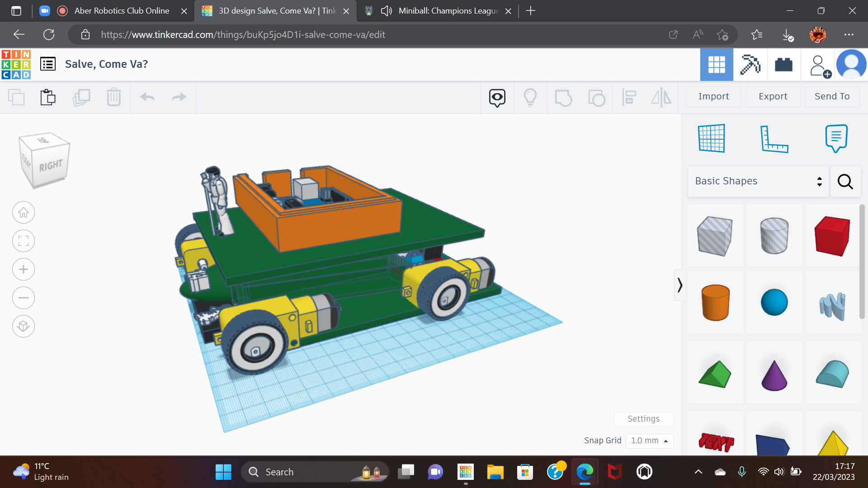The height and width of the screenshot is (488, 868).
Task: Select the orange Cylinder shape
Action: click(715, 302)
